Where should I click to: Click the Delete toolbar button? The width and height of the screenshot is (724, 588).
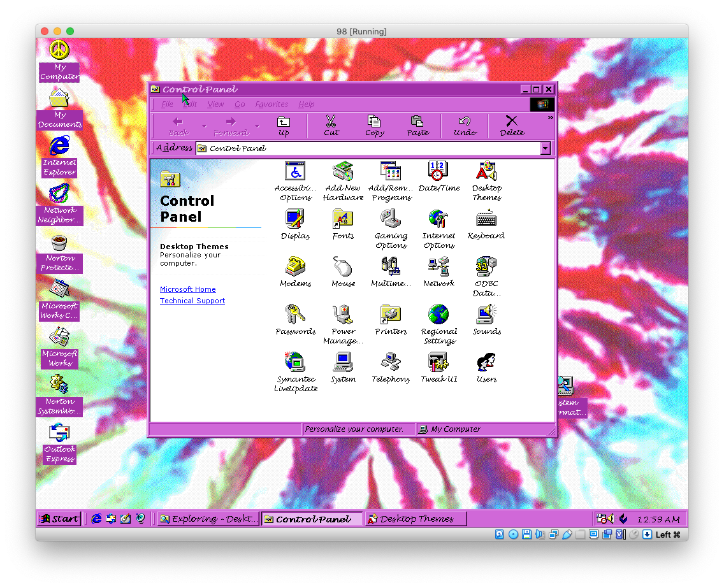(512, 127)
